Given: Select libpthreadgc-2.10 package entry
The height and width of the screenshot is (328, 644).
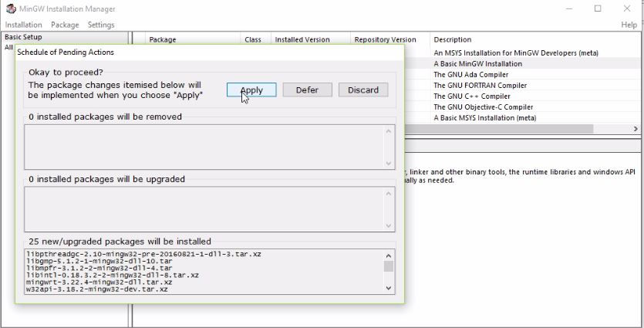Looking at the screenshot, I should coord(143,254).
